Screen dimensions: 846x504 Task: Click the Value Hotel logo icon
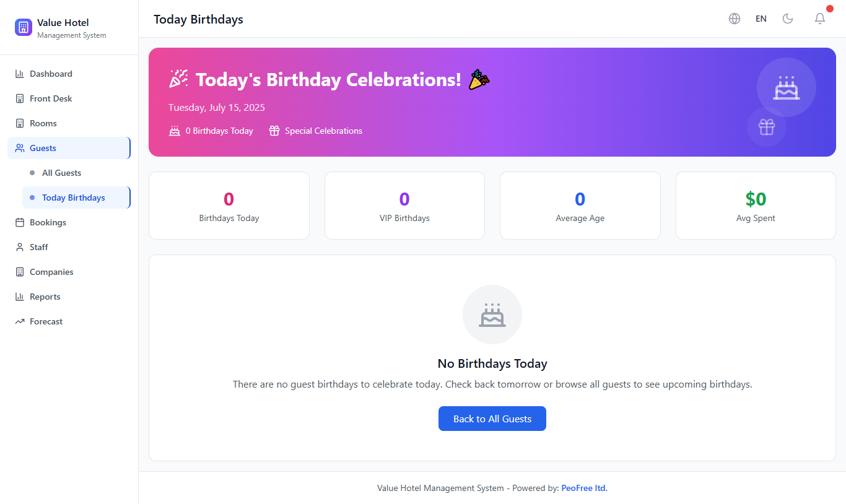pyautogui.click(x=24, y=27)
